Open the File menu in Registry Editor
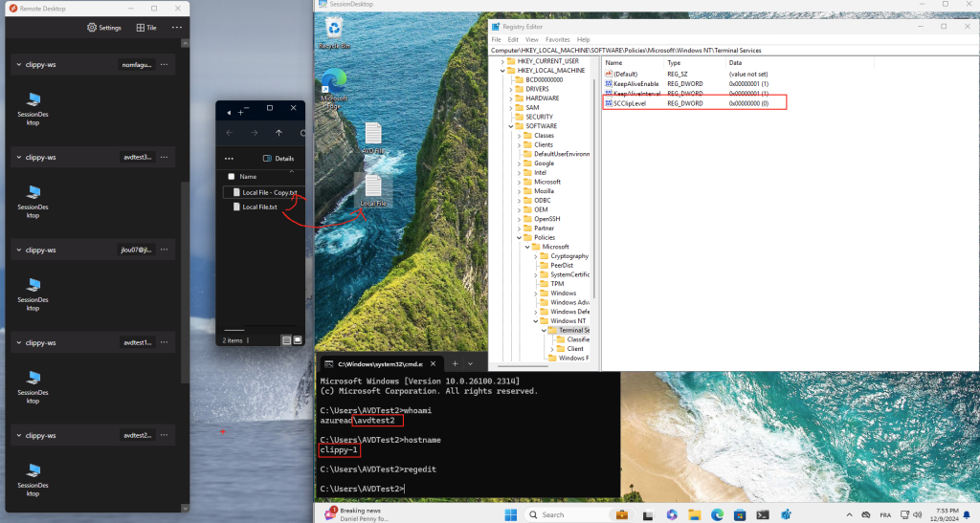This screenshot has height=523, width=980. click(x=497, y=39)
